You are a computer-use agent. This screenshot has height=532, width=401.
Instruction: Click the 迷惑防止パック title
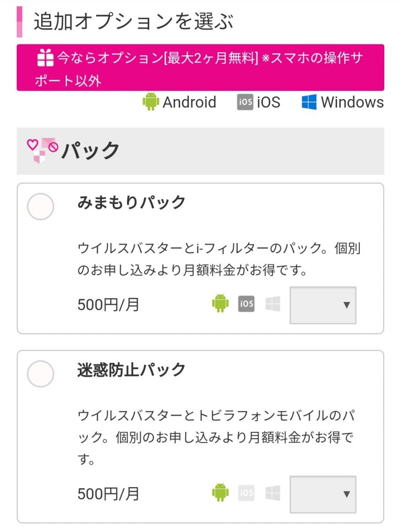pos(132,370)
